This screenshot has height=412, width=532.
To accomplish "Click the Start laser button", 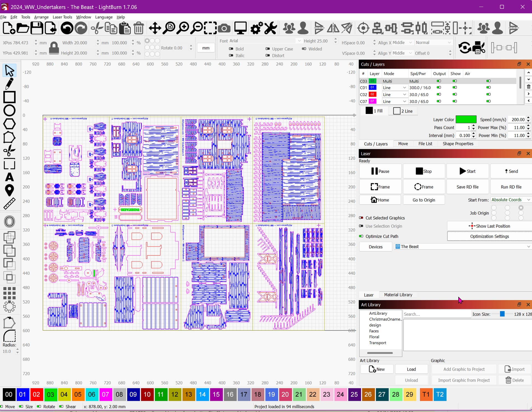I will (467, 171).
